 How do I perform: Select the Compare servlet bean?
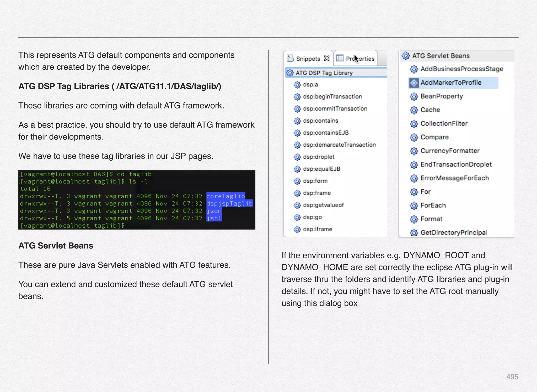coord(434,137)
